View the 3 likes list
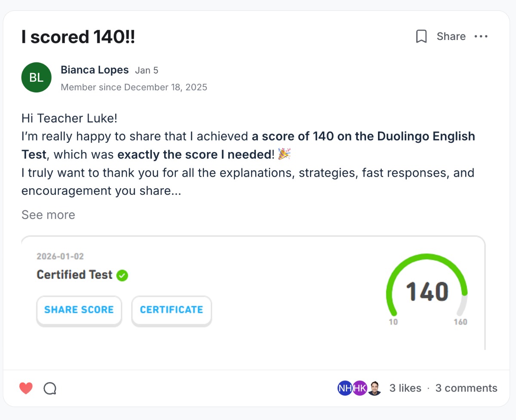The width and height of the screenshot is (516, 420). (x=405, y=388)
